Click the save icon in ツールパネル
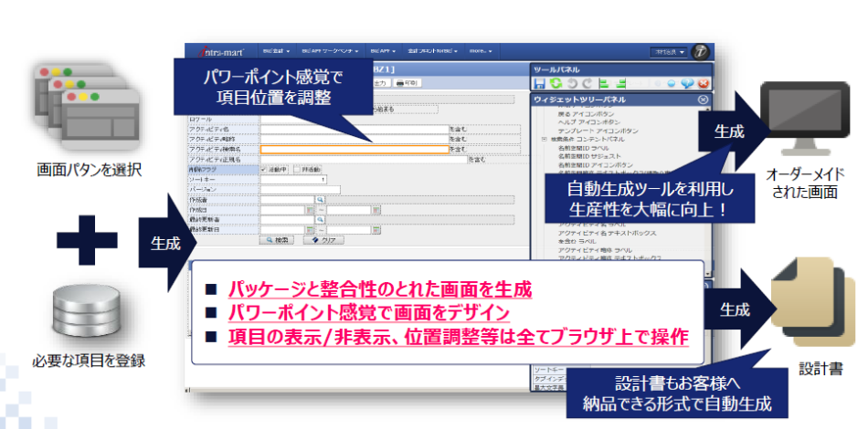The width and height of the screenshot is (868, 429). coord(541,83)
